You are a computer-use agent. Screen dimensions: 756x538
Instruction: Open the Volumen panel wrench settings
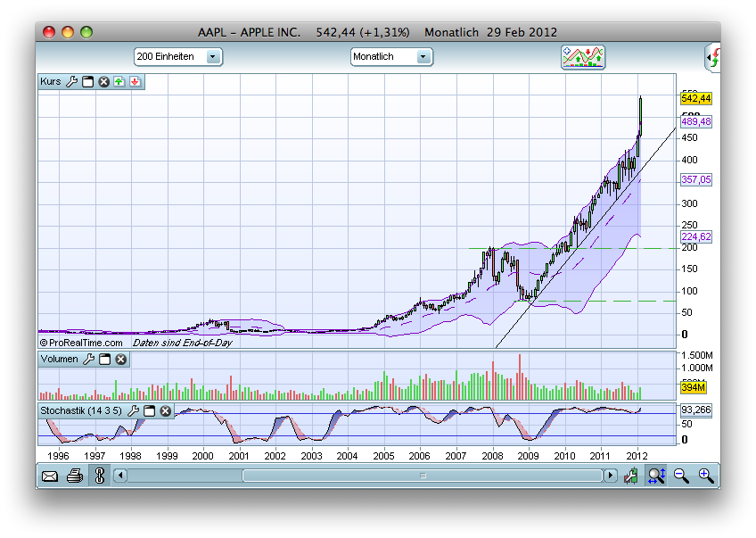point(89,359)
